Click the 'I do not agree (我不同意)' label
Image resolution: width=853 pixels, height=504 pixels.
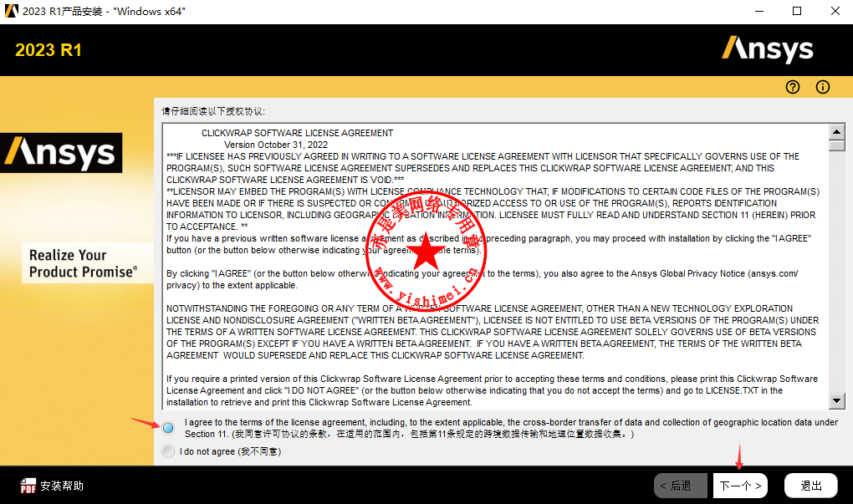pos(230,452)
